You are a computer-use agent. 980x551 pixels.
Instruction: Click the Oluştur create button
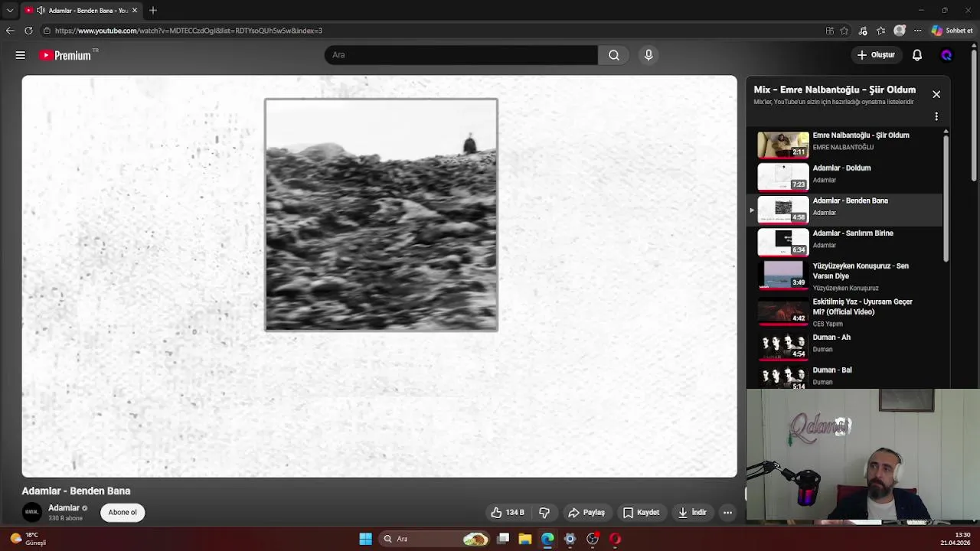876,55
